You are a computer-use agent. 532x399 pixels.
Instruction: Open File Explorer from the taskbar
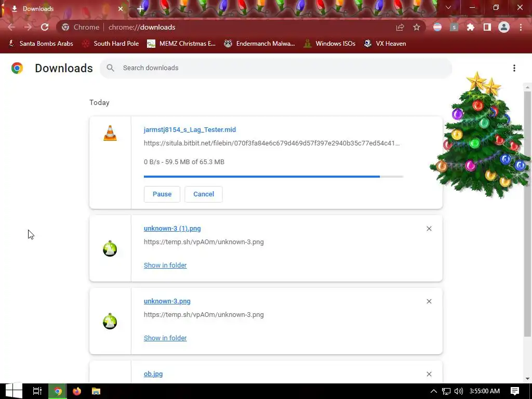(x=96, y=391)
